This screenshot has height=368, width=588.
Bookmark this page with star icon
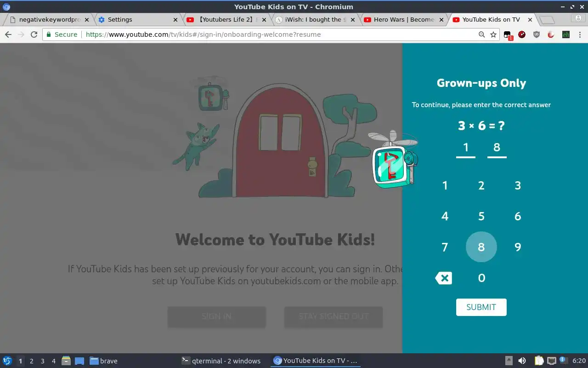pos(493,34)
